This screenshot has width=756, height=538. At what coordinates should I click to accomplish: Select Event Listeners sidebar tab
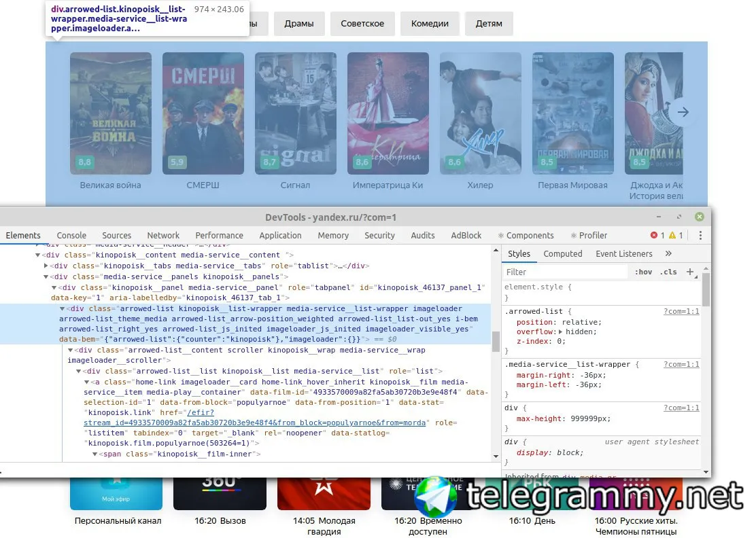tap(624, 253)
